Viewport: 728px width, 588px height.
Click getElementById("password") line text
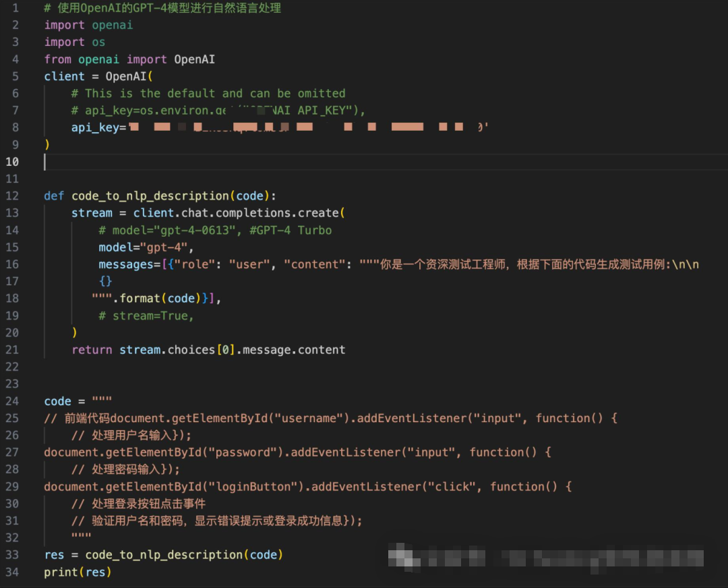[x=297, y=452]
